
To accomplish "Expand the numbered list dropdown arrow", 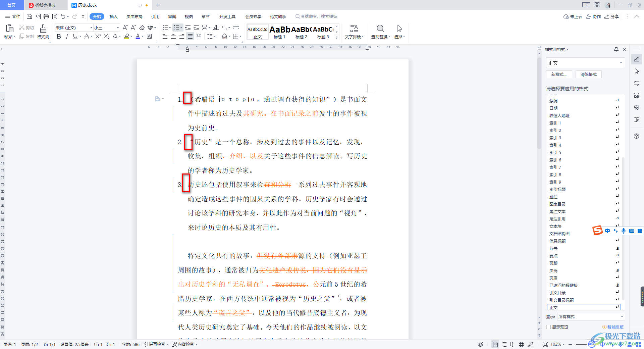I will [x=181, y=28].
